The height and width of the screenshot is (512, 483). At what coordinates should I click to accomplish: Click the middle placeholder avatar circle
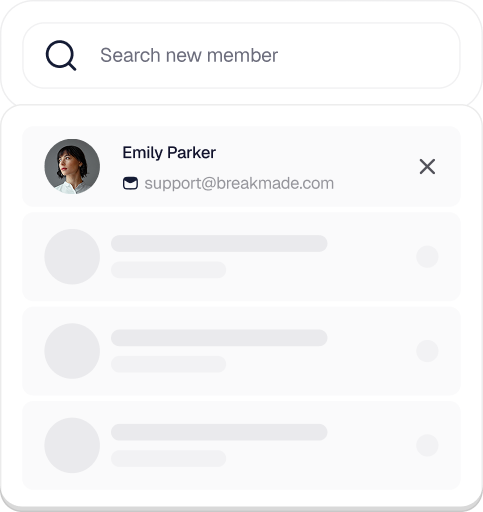(x=72, y=351)
